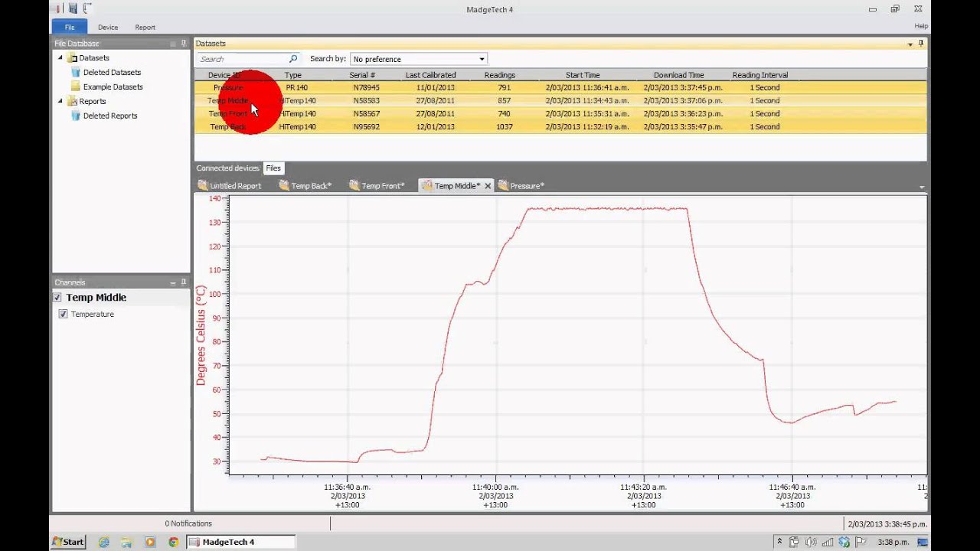Click the Example Datasets folder icon

pyautogui.click(x=76, y=86)
